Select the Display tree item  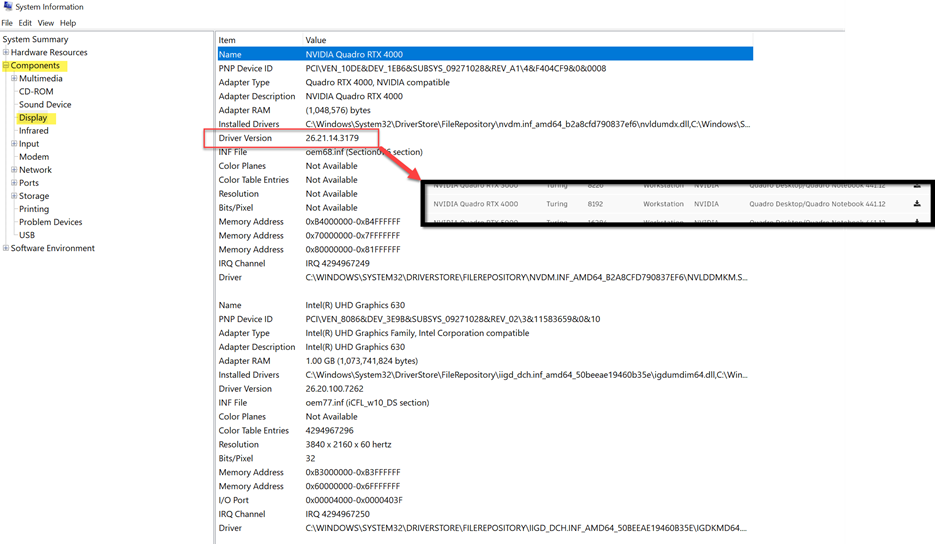(x=33, y=118)
